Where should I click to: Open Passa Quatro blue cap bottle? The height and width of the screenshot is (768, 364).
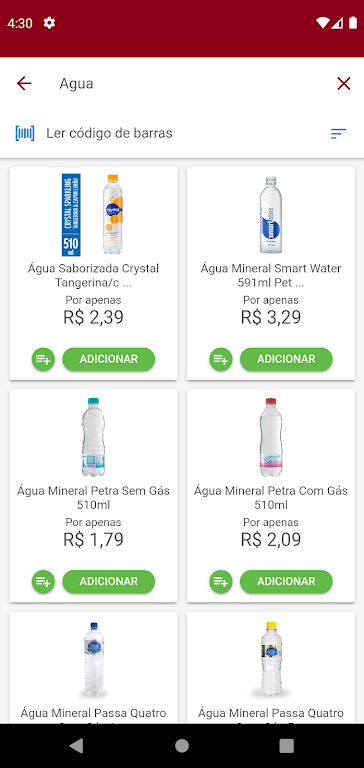(94, 659)
